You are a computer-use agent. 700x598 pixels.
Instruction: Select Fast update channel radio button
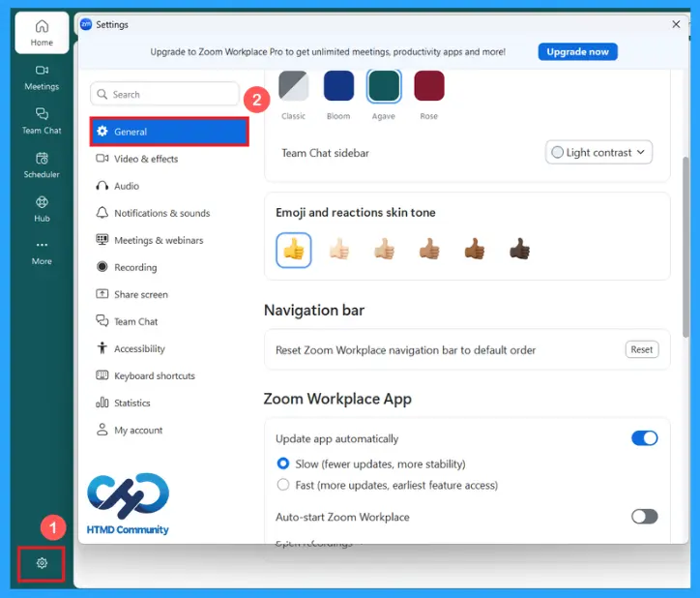[x=283, y=485]
